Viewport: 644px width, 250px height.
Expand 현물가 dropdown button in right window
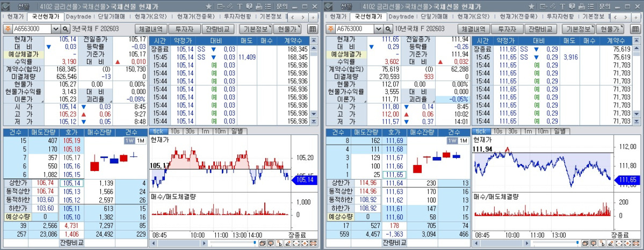(x=610, y=29)
